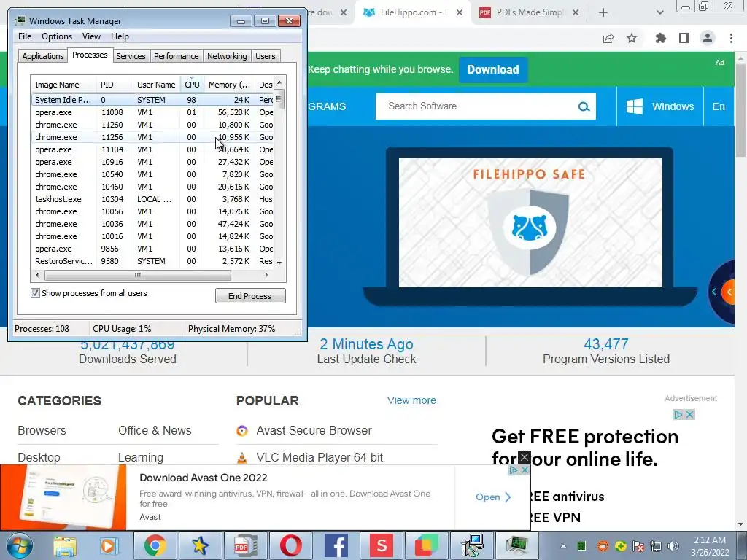This screenshot has height=560, width=747.
Task: Click the Windows Start orb
Action: tap(19, 545)
